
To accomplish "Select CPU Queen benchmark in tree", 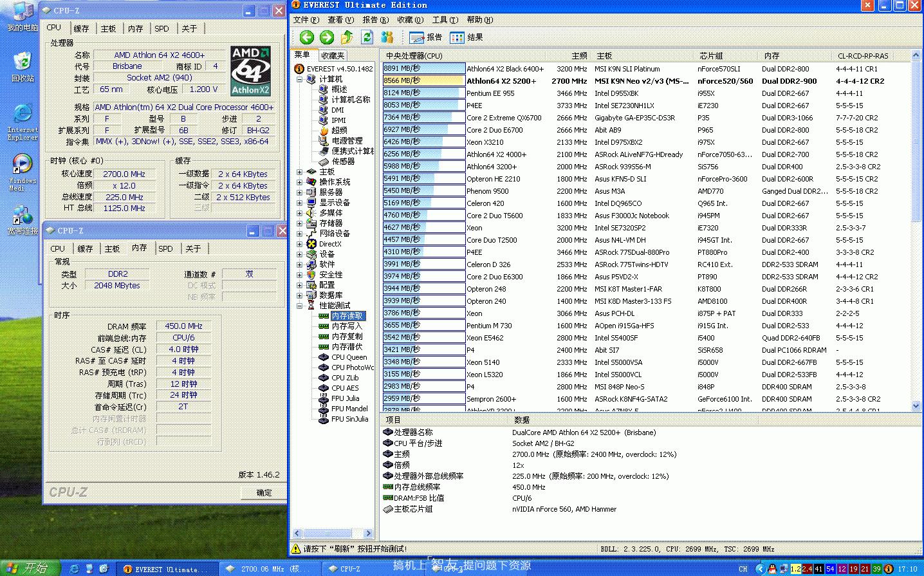I will point(349,357).
